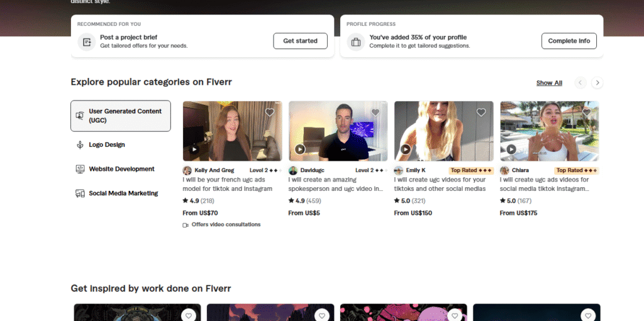This screenshot has height=321, width=644.
Task: Favorite Emily K's gig with heart
Action: (x=481, y=112)
